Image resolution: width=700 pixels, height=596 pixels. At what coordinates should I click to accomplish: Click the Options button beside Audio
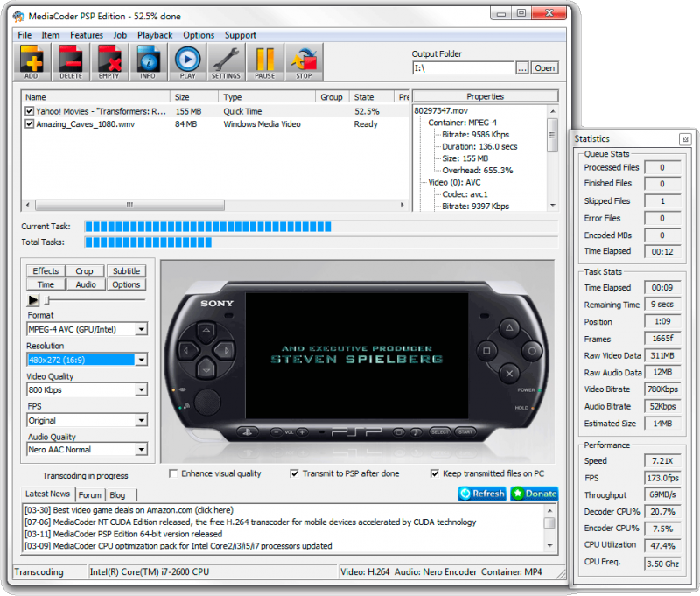point(126,284)
